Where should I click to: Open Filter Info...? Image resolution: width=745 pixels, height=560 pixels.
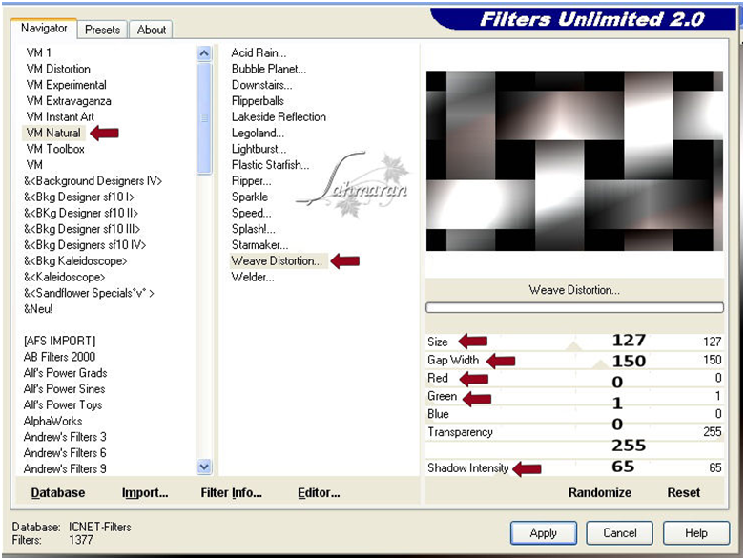point(231,492)
